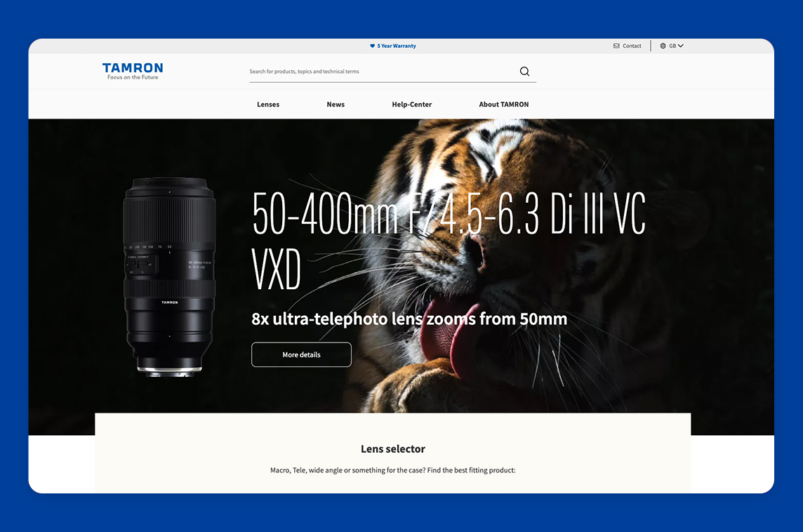Click the magnifying glass search icon
Image resolution: width=803 pixels, height=532 pixels.
pyautogui.click(x=524, y=71)
